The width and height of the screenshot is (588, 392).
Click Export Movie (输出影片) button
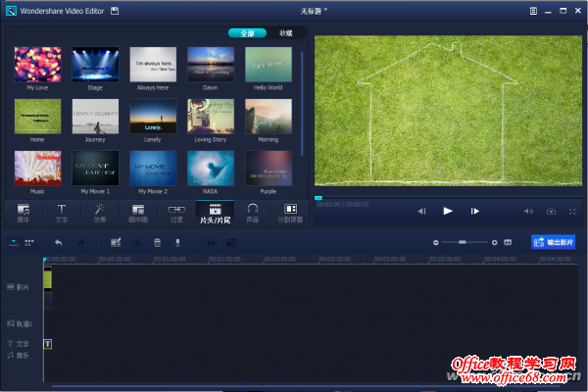554,242
